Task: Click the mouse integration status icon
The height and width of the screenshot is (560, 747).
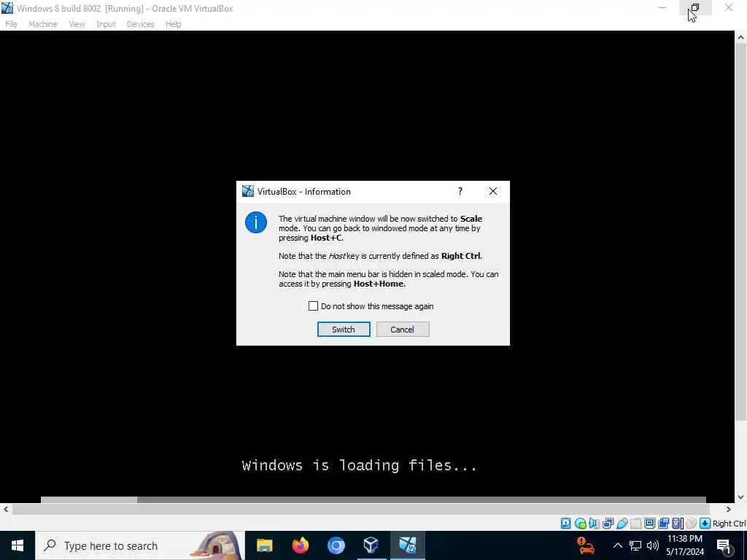Action: pyautogui.click(x=691, y=524)
